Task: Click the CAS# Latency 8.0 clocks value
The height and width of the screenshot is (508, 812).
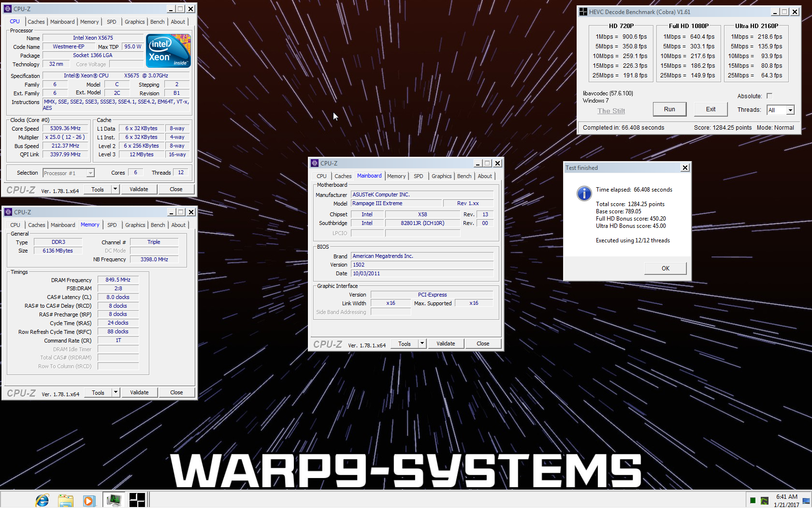Action: [118, 297]
